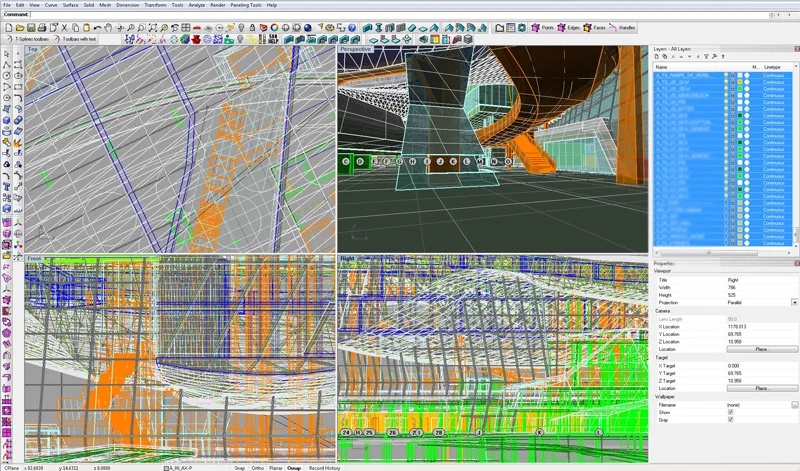This screenshot has height=471, width=800.
Task: Toggle the Wallpaper Show checkbox
Action: 730,411
